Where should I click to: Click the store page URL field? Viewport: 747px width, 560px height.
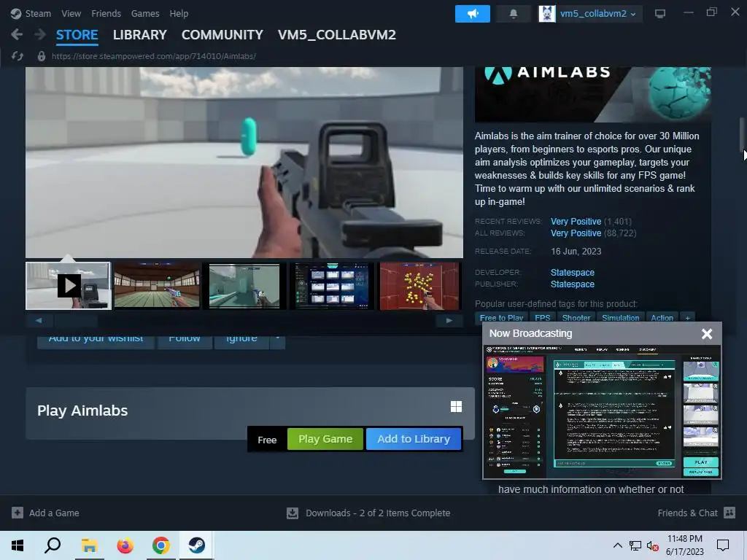coord(153,56)
